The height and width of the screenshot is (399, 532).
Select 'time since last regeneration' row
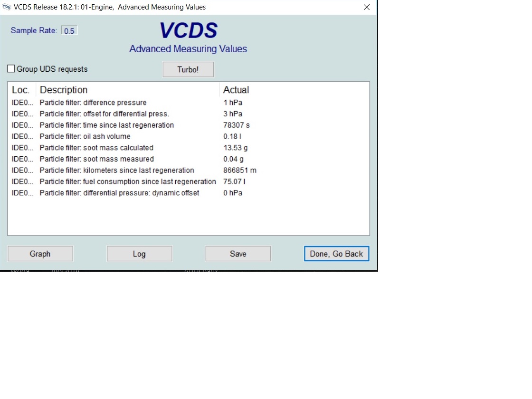188,125
